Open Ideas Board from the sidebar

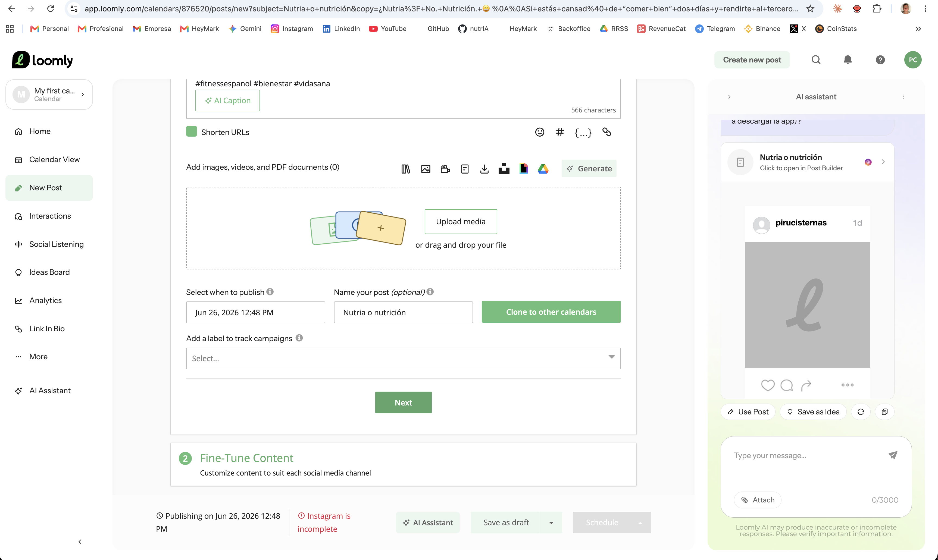point(49,272)
